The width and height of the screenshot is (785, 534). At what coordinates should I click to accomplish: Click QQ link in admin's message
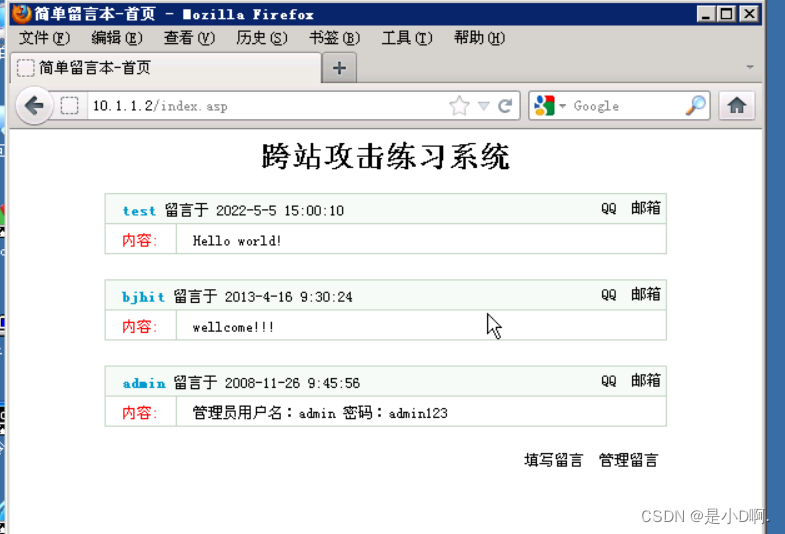tap(609, 381)
